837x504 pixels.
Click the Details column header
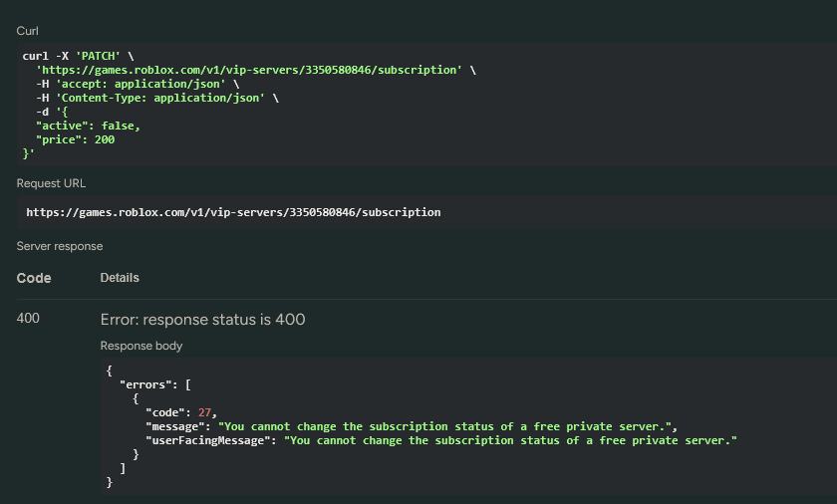(120, 278)
